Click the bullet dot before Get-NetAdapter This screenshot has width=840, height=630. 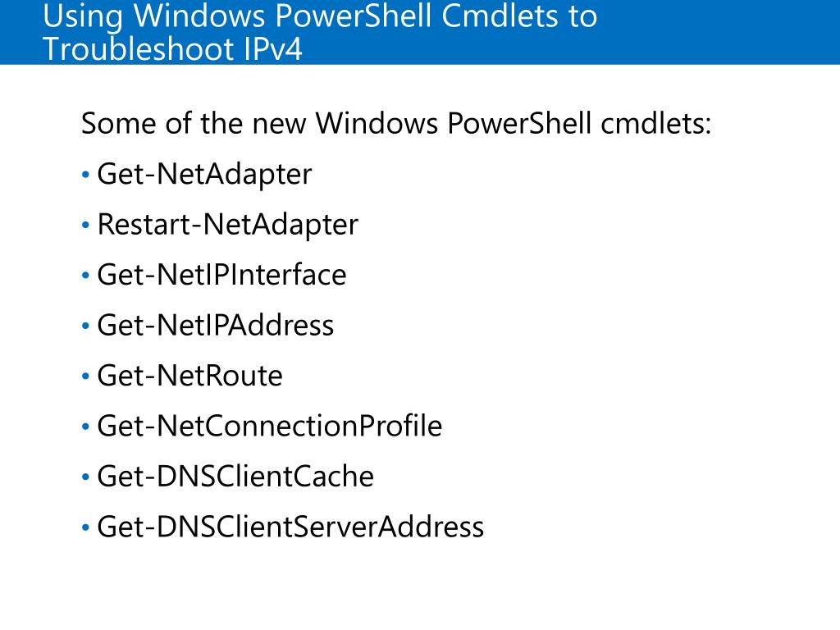86,176
